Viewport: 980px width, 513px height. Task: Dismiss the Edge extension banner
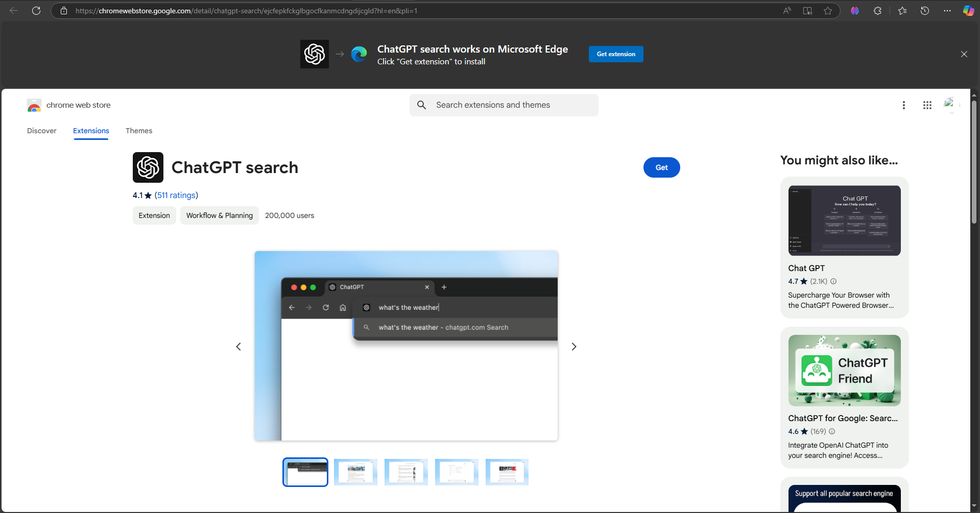pos(964,54)
